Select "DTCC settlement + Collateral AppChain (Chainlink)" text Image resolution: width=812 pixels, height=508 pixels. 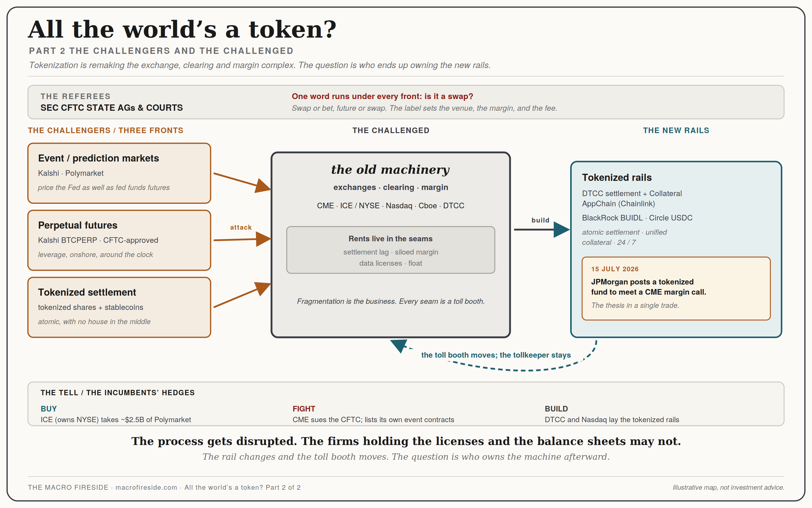pyautogui.click(x=632, y=199)
